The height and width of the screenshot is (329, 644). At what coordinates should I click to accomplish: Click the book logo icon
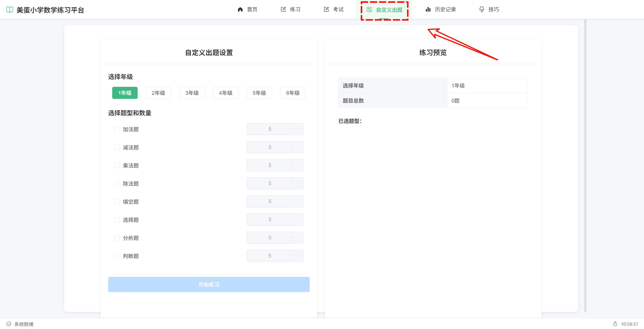10,10
